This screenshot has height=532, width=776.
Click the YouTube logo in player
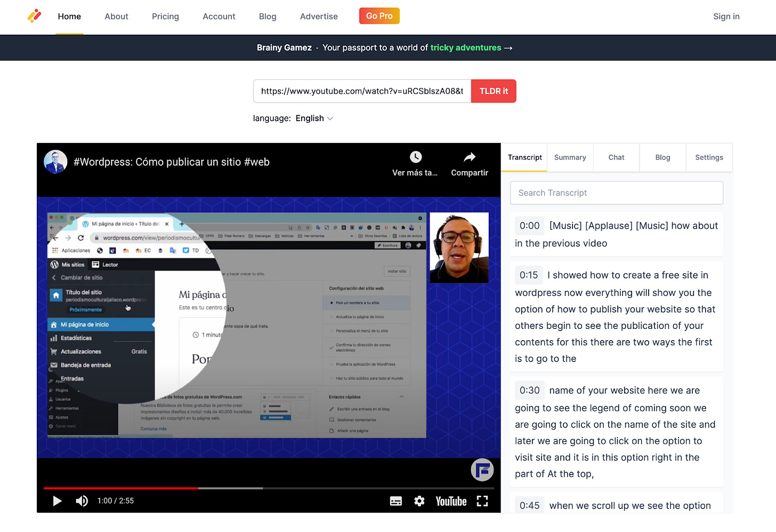point(451,501)
